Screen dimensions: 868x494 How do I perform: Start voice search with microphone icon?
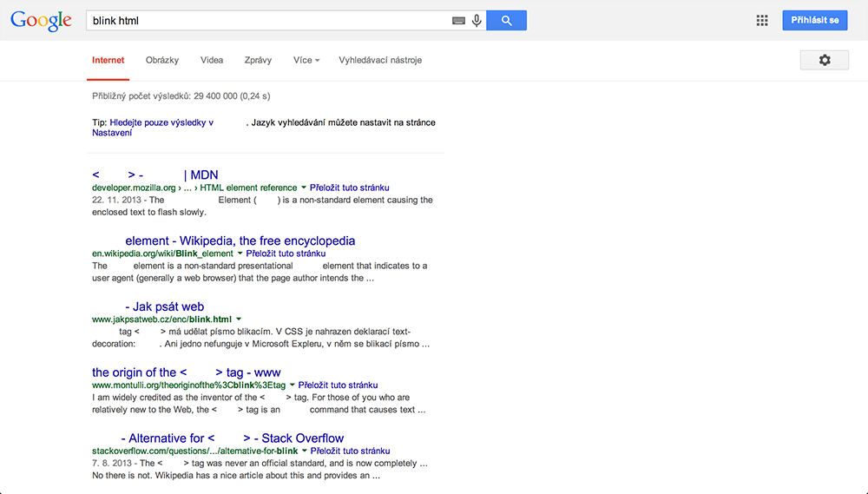click(477, 21)
